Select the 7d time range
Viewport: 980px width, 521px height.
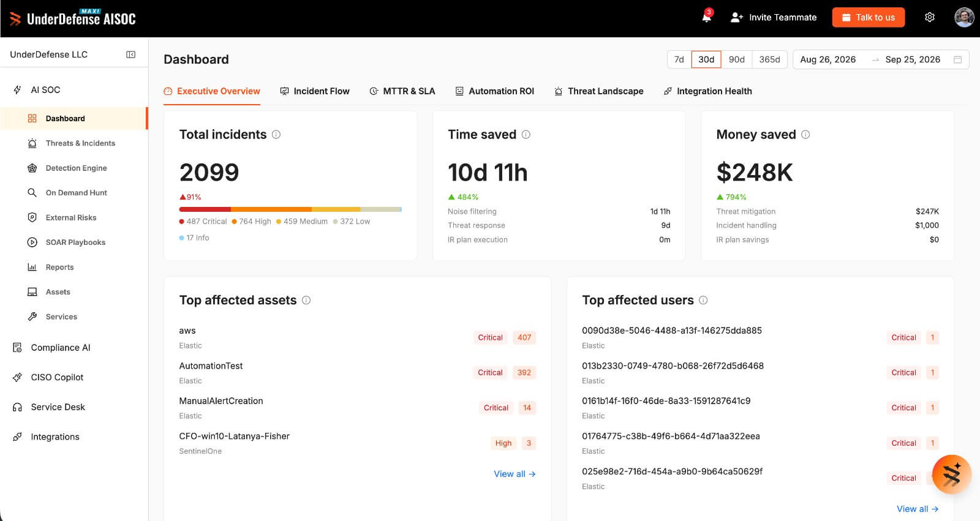[x=679, y=59]
